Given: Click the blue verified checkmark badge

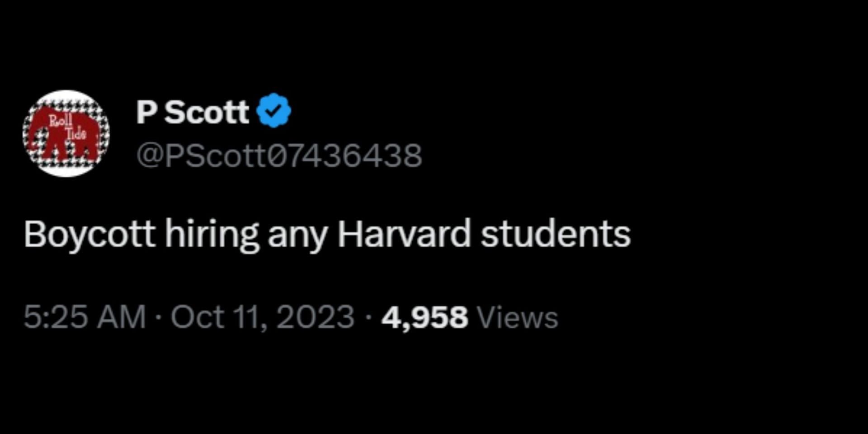Looking at the screenshot, I should click(x=274, y=110).
